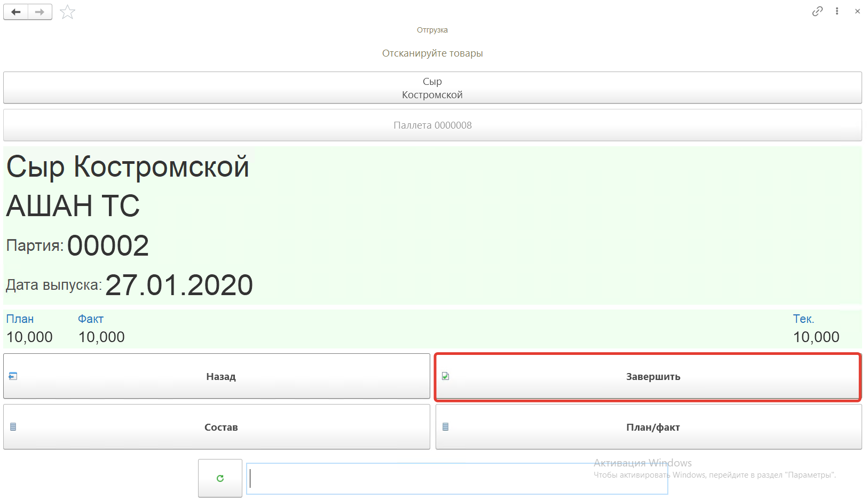Open the three-dot more actions menu
This screenshot has height=499, width=868.
(x=837, y=11)
